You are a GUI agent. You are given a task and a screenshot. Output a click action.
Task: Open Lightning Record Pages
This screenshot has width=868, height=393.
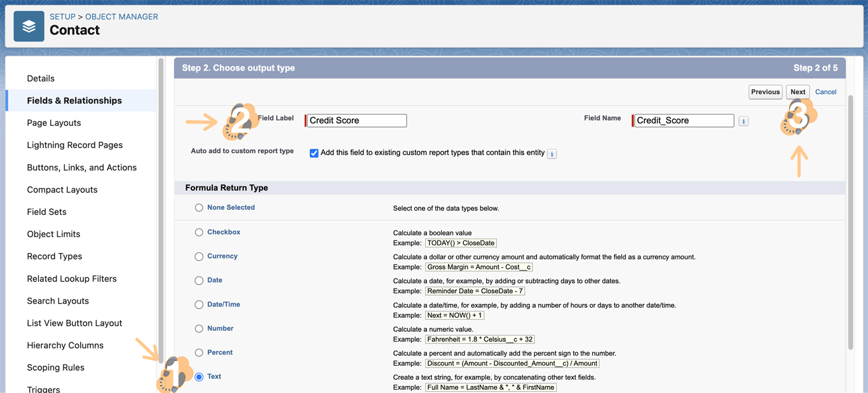point(75,145)
